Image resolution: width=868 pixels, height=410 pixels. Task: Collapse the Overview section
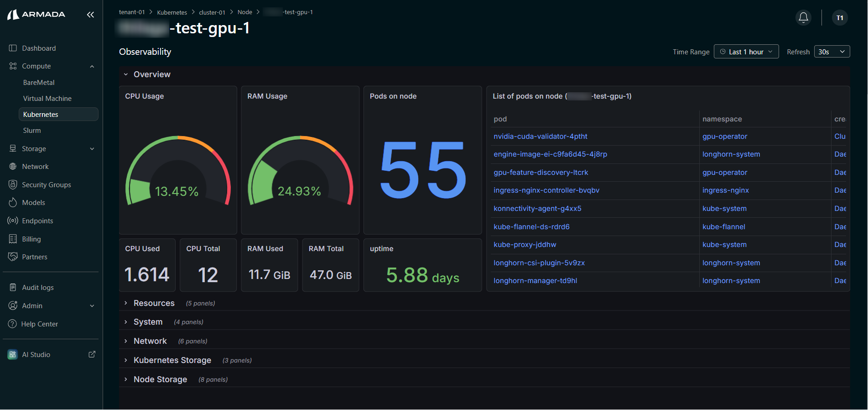147,74
